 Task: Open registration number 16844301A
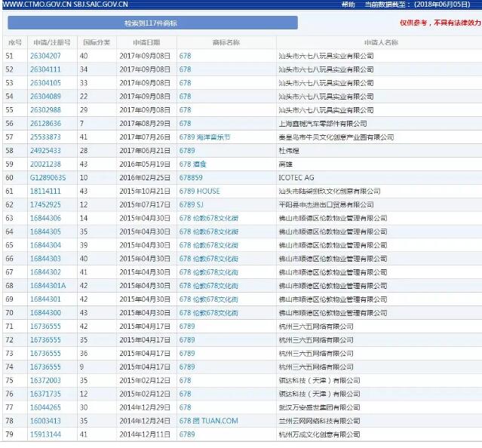point(48,286)
